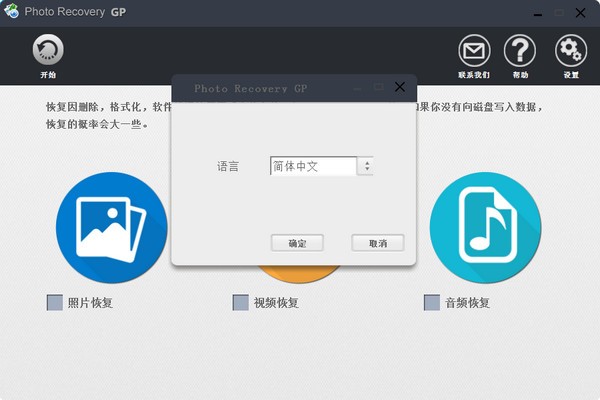Open the 设置 gears icon
This screenshot has width=600, height=400.
point(571,51)
